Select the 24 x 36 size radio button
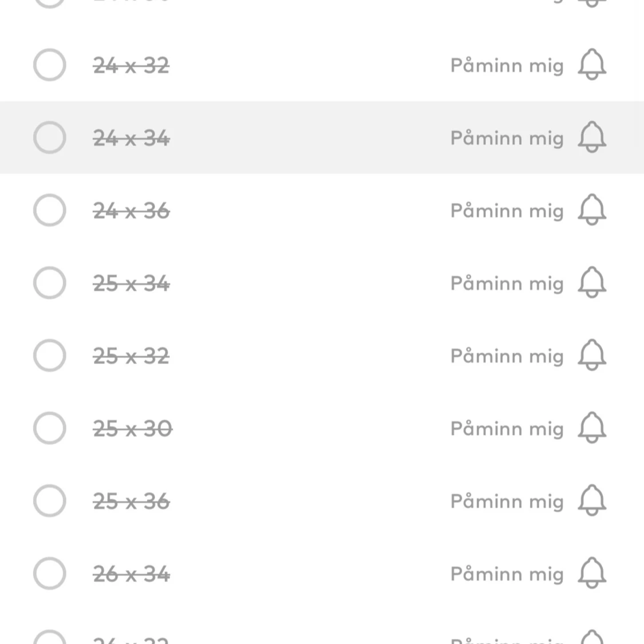The image size is (644, 644). [x=50, y=210]
